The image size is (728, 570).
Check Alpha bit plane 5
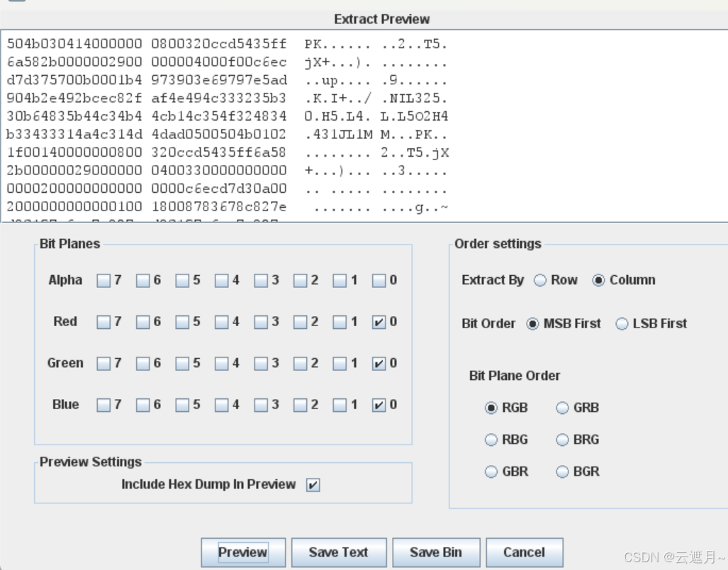(182, 280)
